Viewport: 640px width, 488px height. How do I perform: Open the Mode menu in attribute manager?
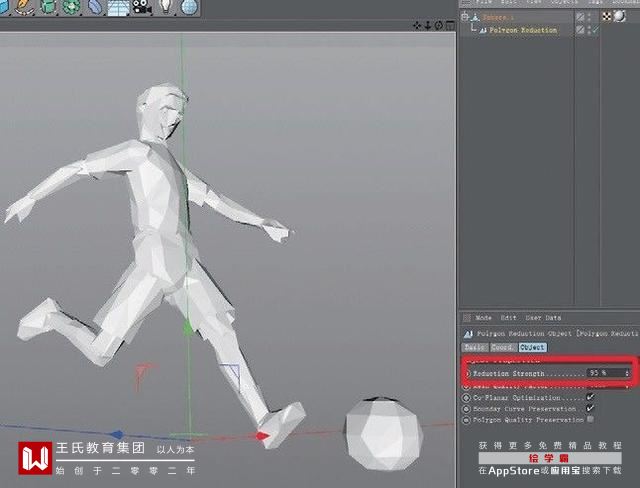(483, 317)
